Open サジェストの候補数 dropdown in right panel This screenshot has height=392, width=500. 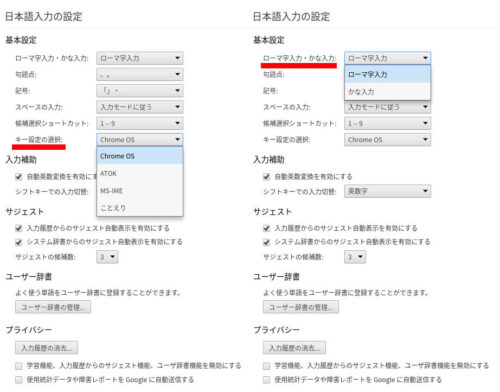(355, 257)
